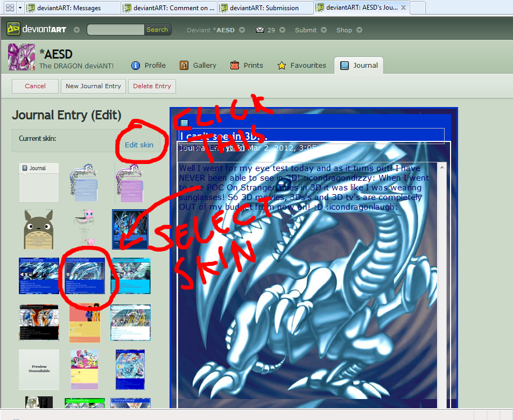Click New Journal Entry button
The image size is (513, 420).
[x=93, y=86]
